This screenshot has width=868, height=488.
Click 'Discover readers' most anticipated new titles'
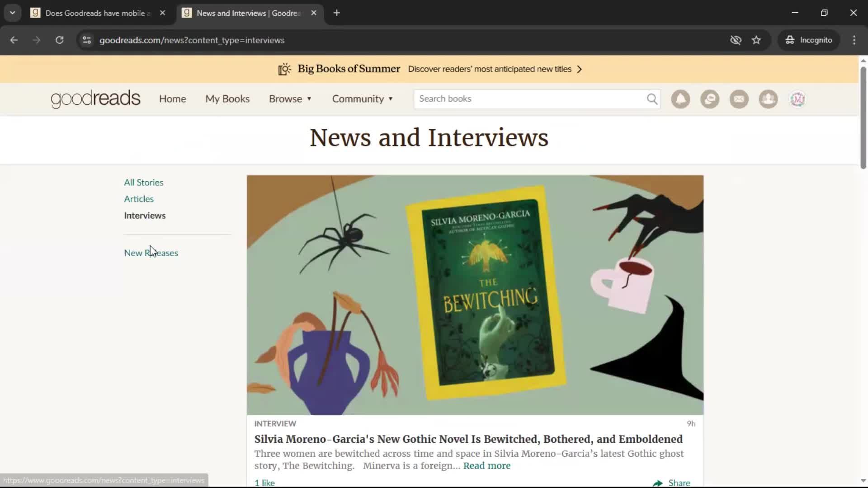490,69
